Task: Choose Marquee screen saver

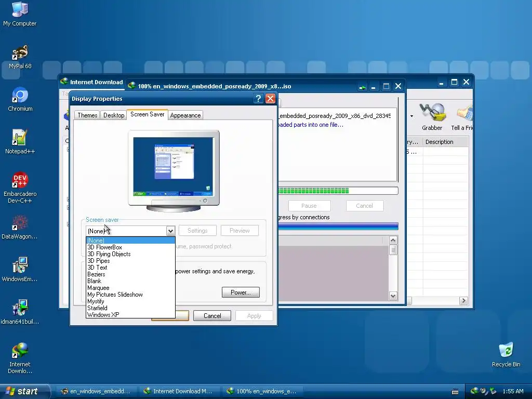Action: (130, 288)
